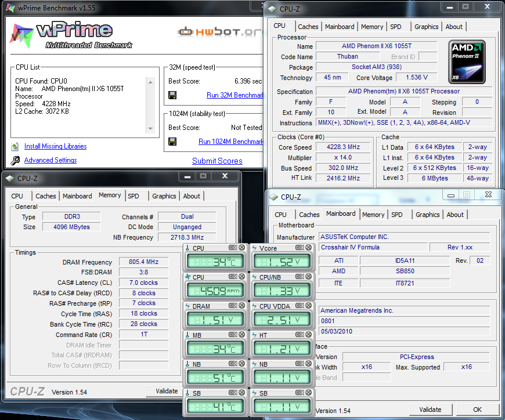Close the CPU fan RPM sensor widget
The width and height of the screenshot is (505, 420).
(242, 277)
